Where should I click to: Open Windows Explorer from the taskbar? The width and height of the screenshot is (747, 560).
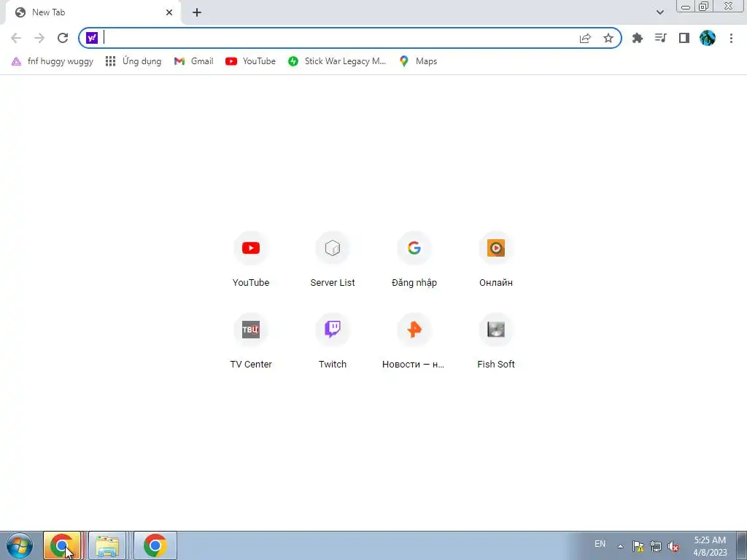[x=107, y=545]
